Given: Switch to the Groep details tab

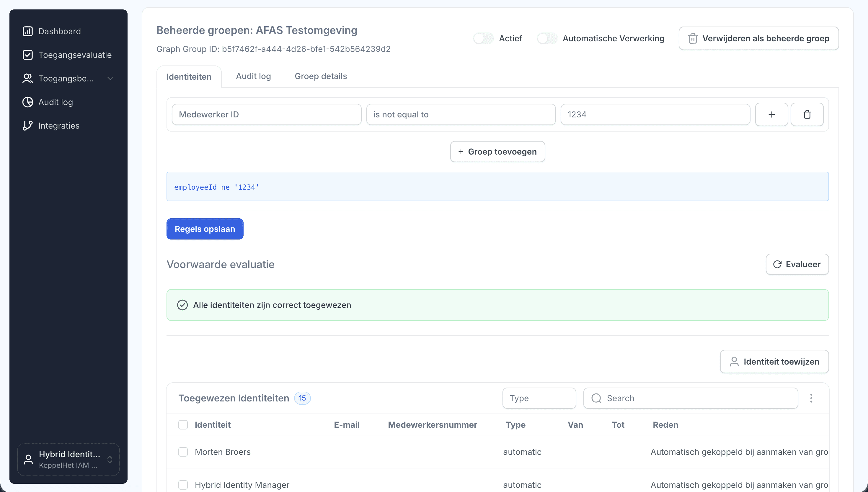Looking at the screenshot, I should click(321, 76).
